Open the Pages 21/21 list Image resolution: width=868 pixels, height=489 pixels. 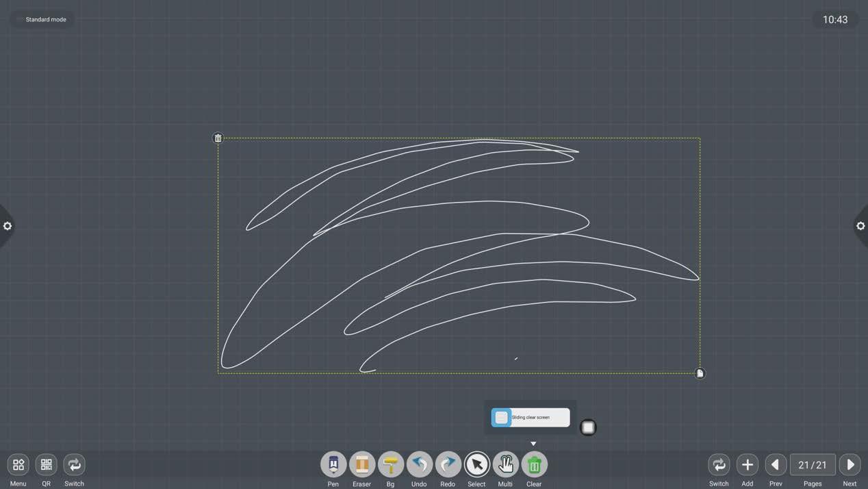[x=813, y=464]
